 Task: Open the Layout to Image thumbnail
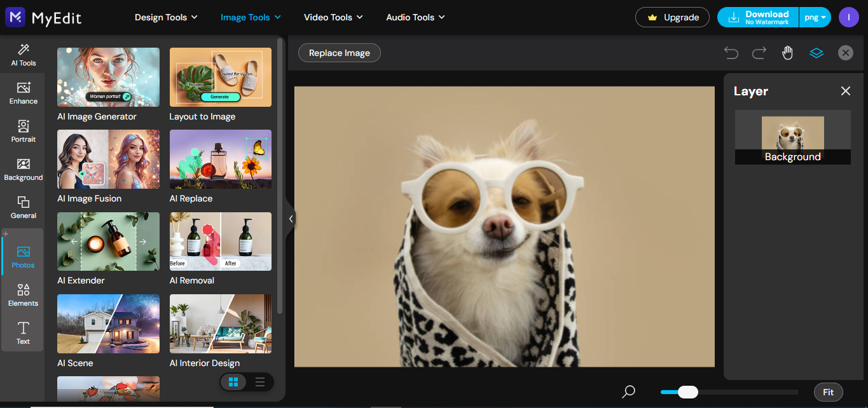[220, 77]
